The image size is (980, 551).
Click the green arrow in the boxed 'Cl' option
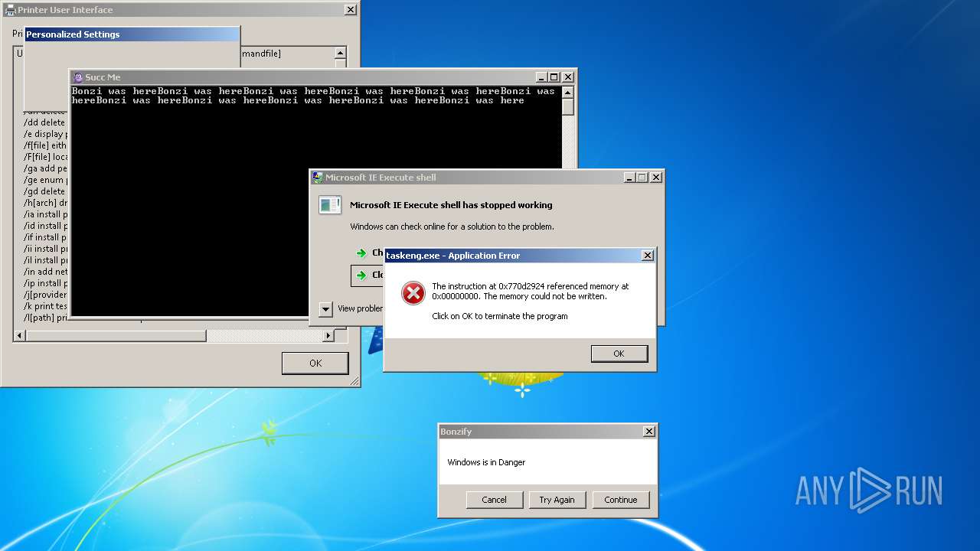(361, 275)
